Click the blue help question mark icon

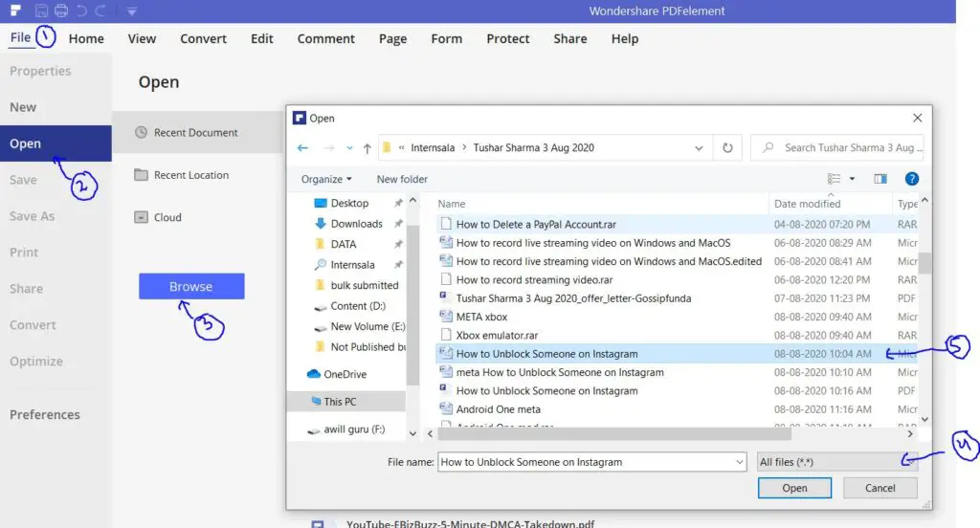912,179
